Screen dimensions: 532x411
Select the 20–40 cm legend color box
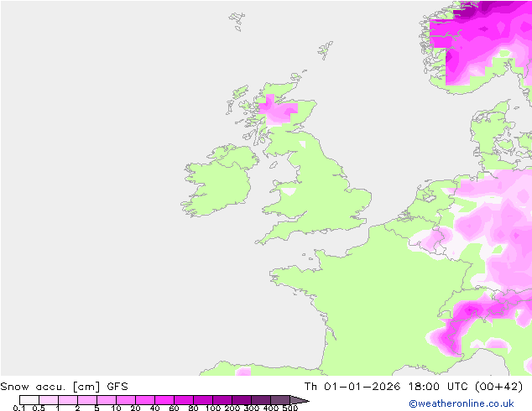coord(145,400)
